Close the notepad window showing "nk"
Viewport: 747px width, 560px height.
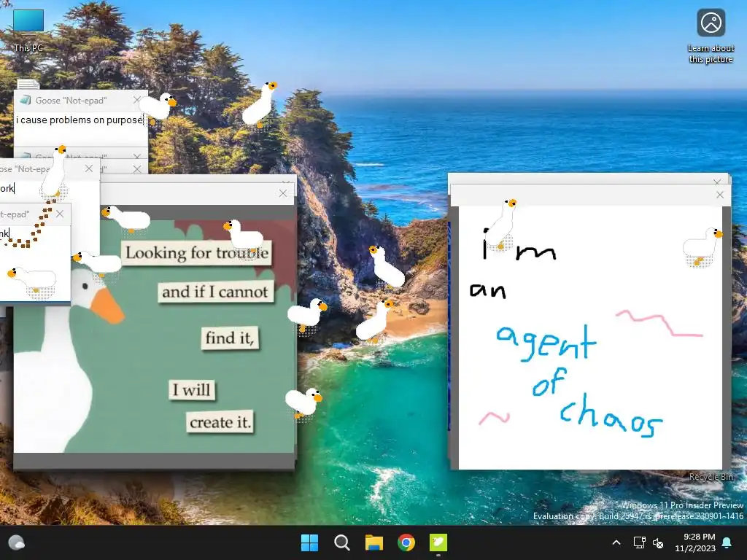pos(60,214)
